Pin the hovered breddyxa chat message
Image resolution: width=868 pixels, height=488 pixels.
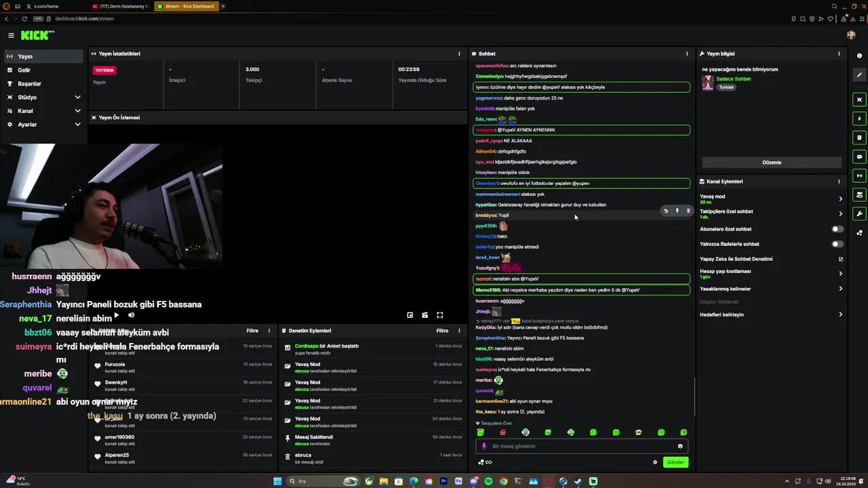click(x=677, y=211)
